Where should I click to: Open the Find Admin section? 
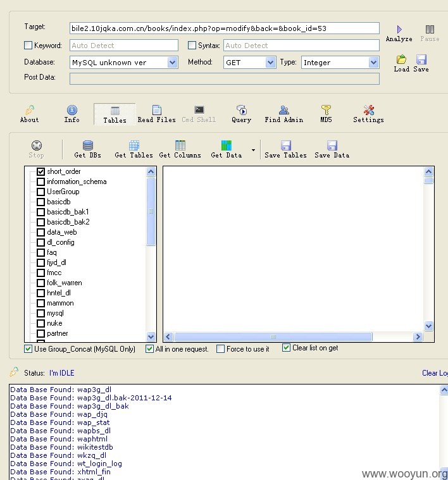point(284,114)
